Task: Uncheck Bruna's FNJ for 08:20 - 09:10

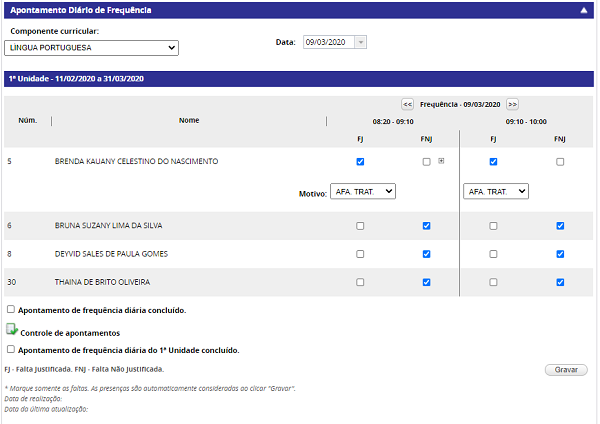Action: point(427,226)
